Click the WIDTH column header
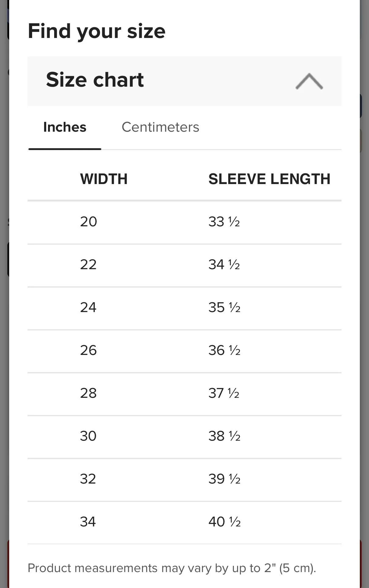The image size is (369, 588). (104, 179)
